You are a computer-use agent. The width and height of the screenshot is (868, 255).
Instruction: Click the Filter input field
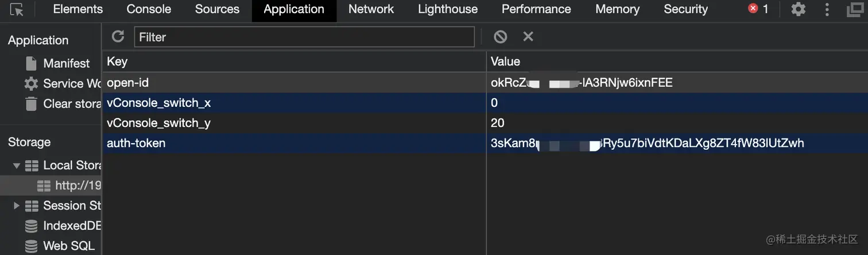pos(304,37)
